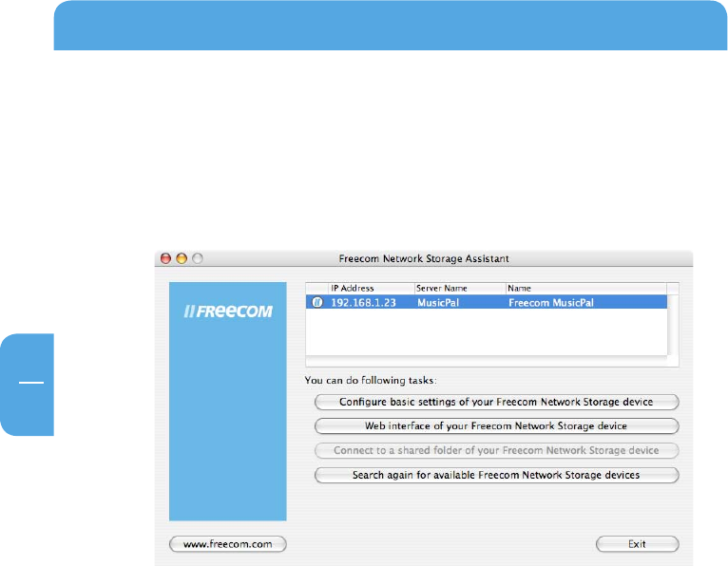Click the Freecom logo in blue panel
Viewport: 728px width, 566px height.
228,311
